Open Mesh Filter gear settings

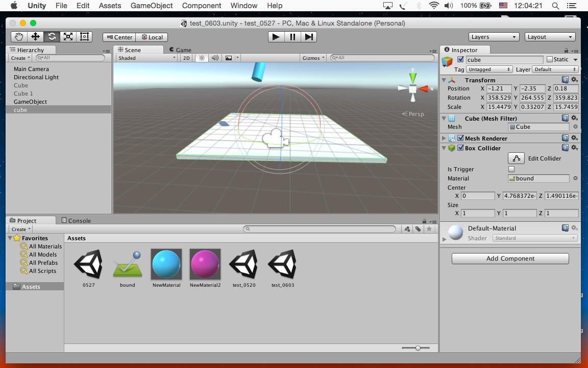point(574,118)
